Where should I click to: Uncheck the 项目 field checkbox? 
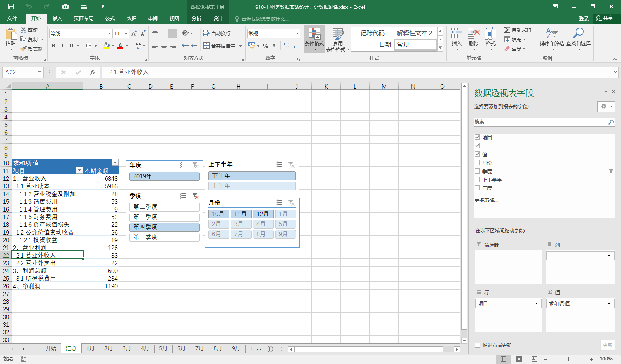pyautogui.click(x=477, y=137)
